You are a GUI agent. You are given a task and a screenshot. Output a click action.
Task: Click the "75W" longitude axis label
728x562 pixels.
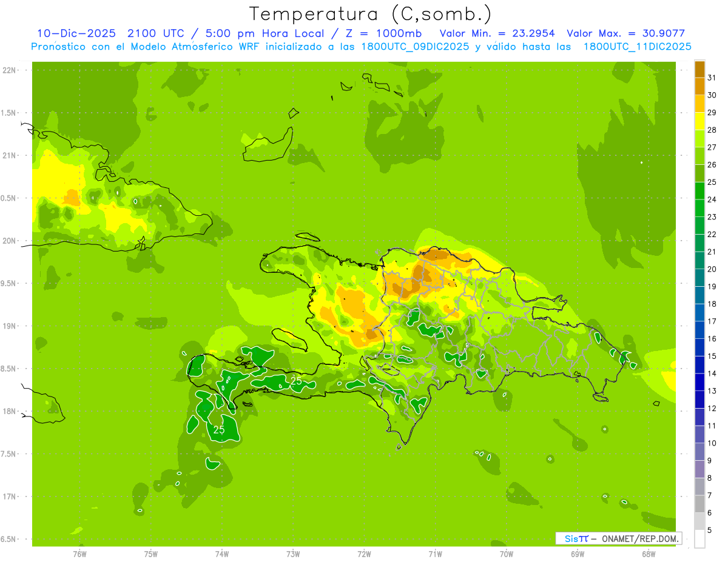[x=150, y=554]
